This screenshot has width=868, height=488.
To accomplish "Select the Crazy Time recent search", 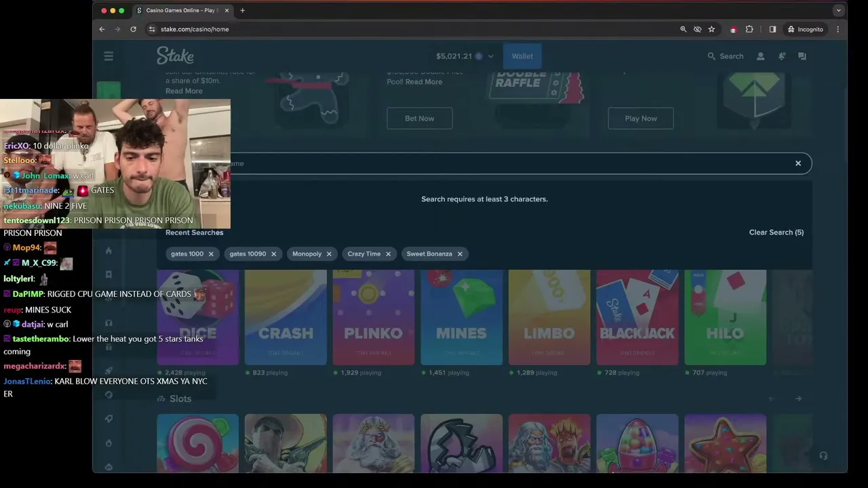I will point(364,254).
